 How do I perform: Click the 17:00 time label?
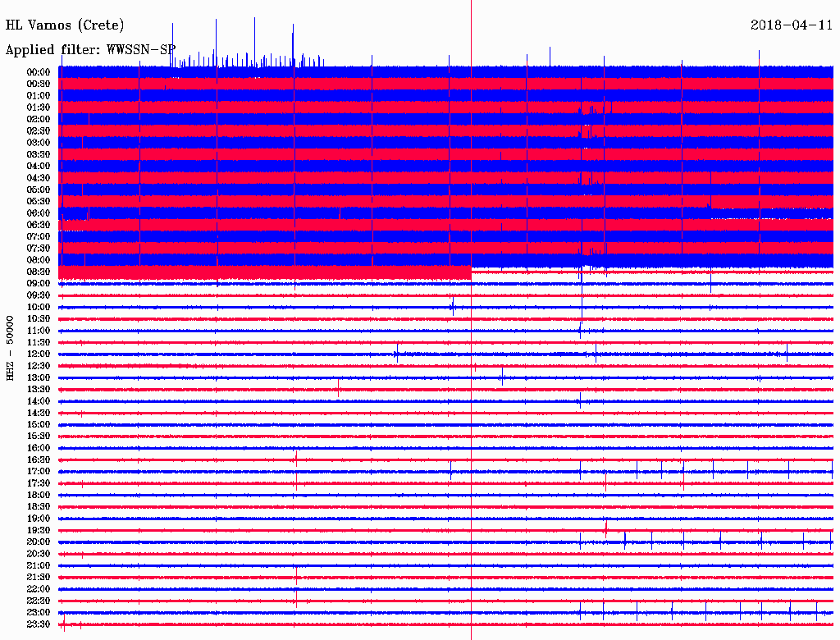[39, 472]
